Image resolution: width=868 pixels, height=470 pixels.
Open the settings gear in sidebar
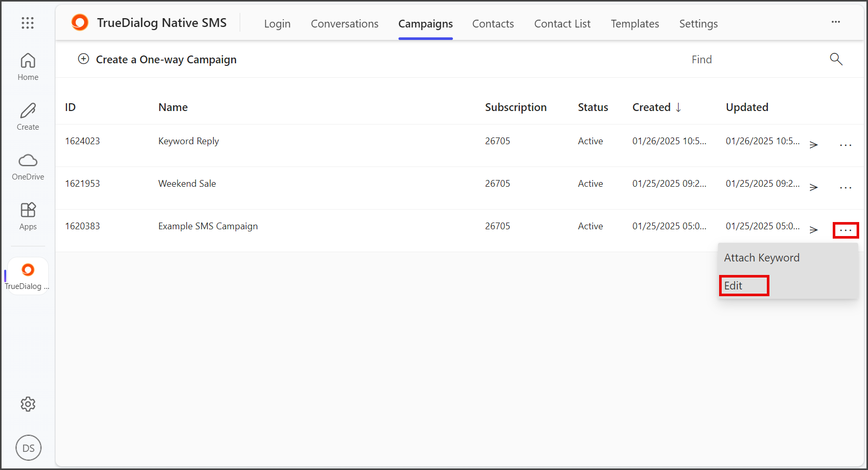[28, 404]
